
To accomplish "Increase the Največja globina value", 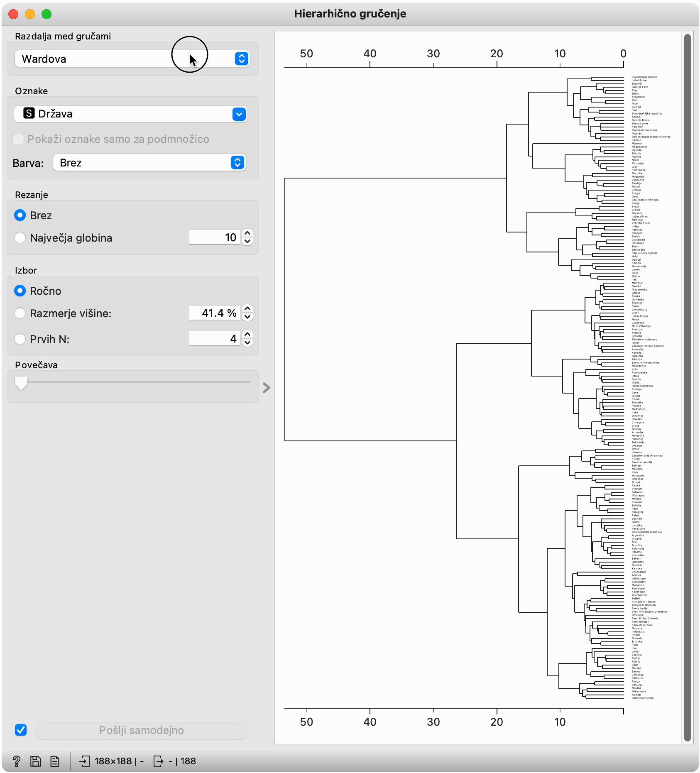I will click(x=247, y=233).
